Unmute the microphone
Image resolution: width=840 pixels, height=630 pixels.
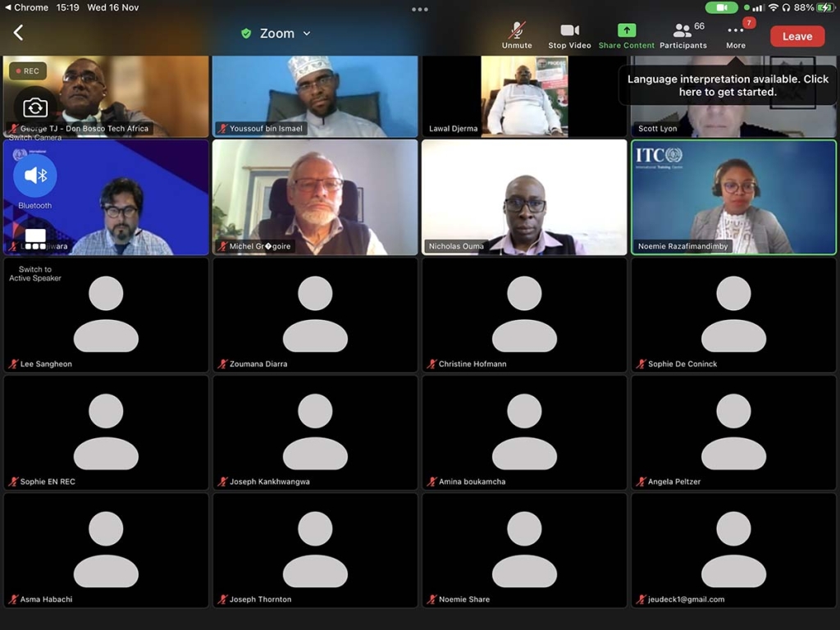click(517, 35)
